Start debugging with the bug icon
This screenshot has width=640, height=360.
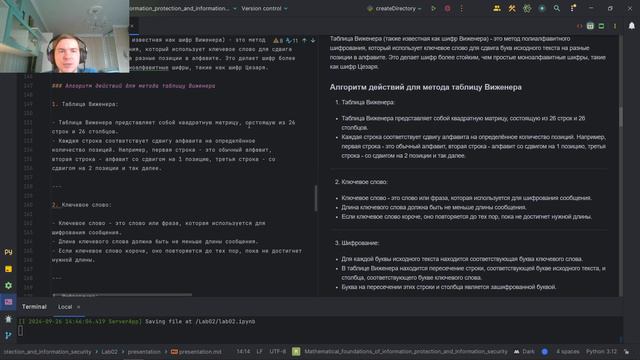pyautogui.click(x=447, y=8)
